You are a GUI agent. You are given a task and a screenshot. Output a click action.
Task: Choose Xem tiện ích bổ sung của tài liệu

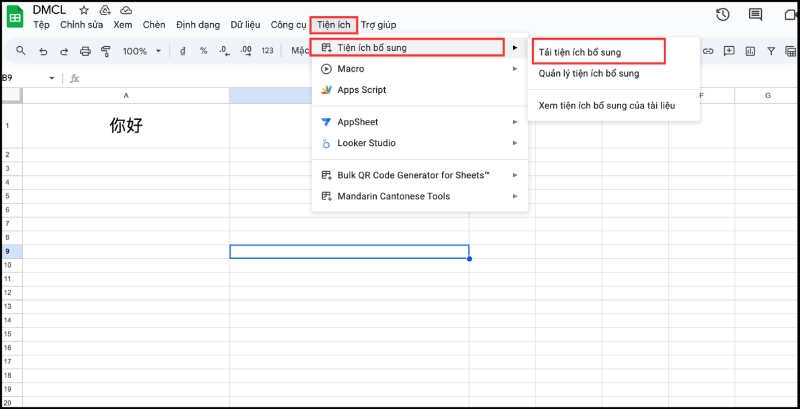613,106
